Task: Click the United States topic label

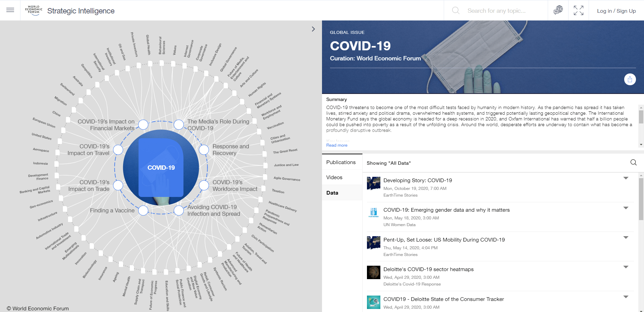Action: tap(42, 136)
